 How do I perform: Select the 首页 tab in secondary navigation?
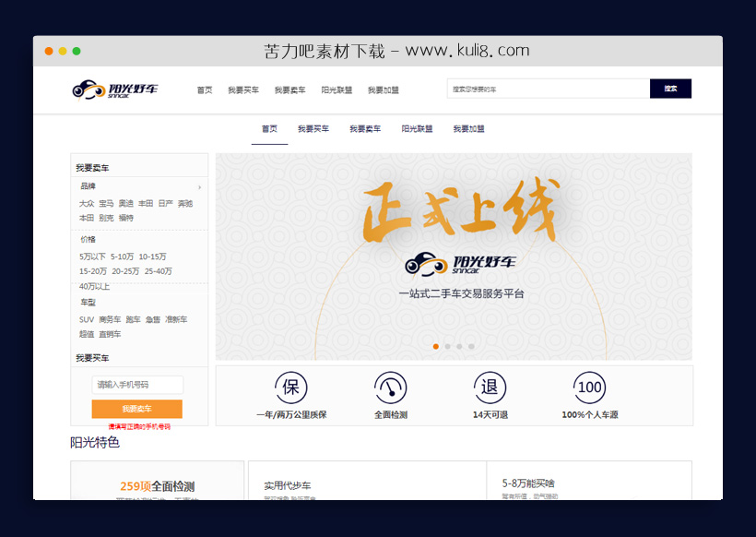point(268,128)
